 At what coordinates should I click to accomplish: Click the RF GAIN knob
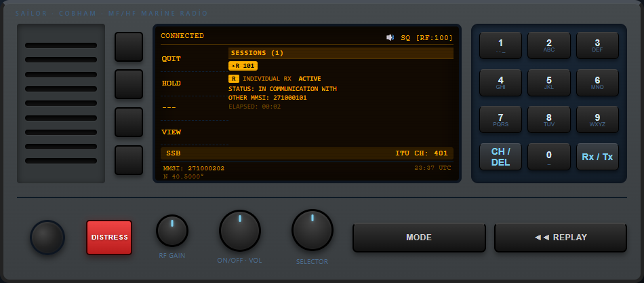[x=172, y=231]
